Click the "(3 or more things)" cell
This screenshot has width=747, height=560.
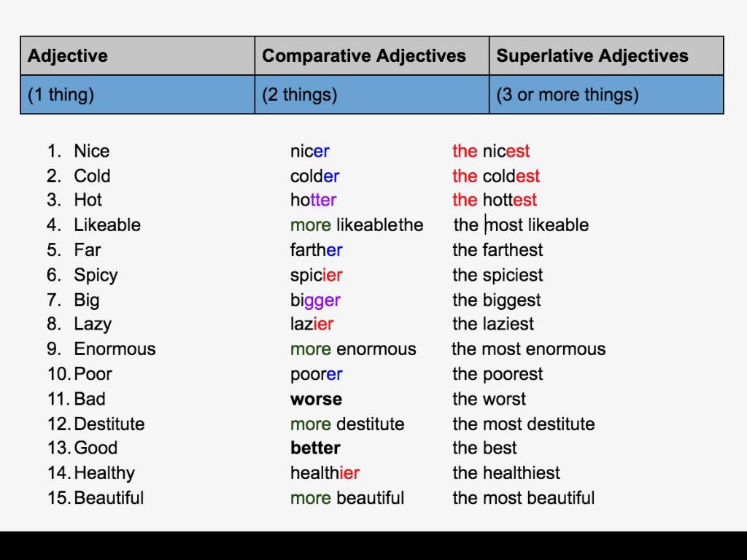tap(605, 95)
